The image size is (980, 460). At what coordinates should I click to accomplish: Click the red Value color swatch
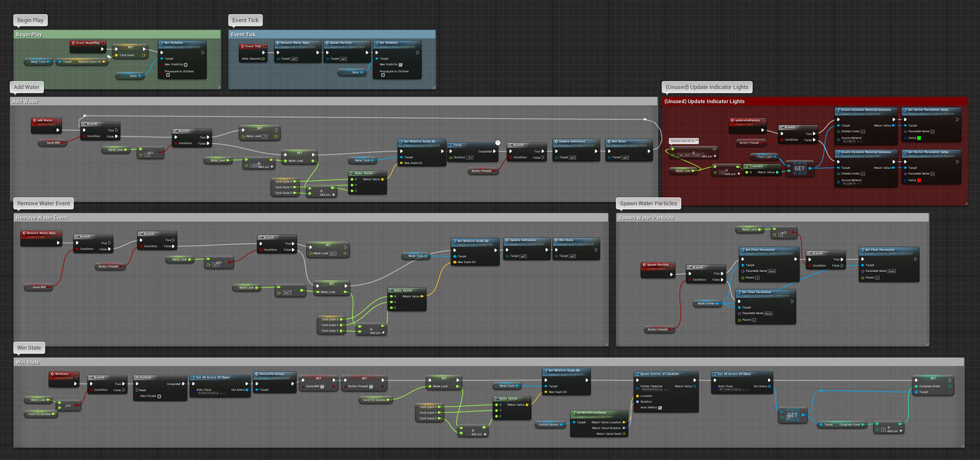click(919, 180)
